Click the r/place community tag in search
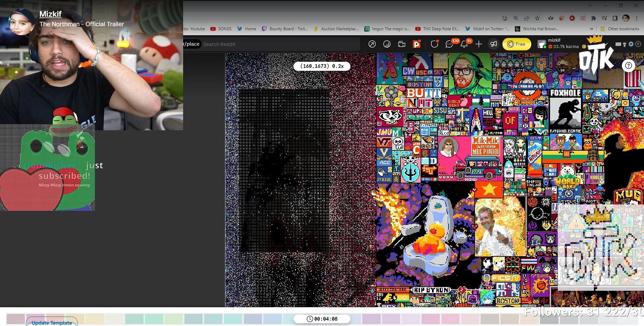The image size is (644, 326). click(x=192, y=44)
